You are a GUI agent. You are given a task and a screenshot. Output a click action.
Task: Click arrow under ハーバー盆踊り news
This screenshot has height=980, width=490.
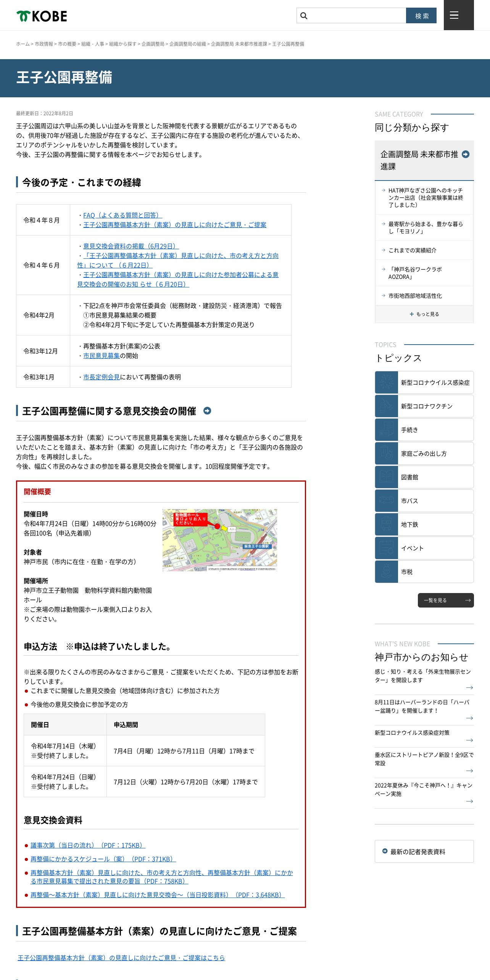coord(470,718)
